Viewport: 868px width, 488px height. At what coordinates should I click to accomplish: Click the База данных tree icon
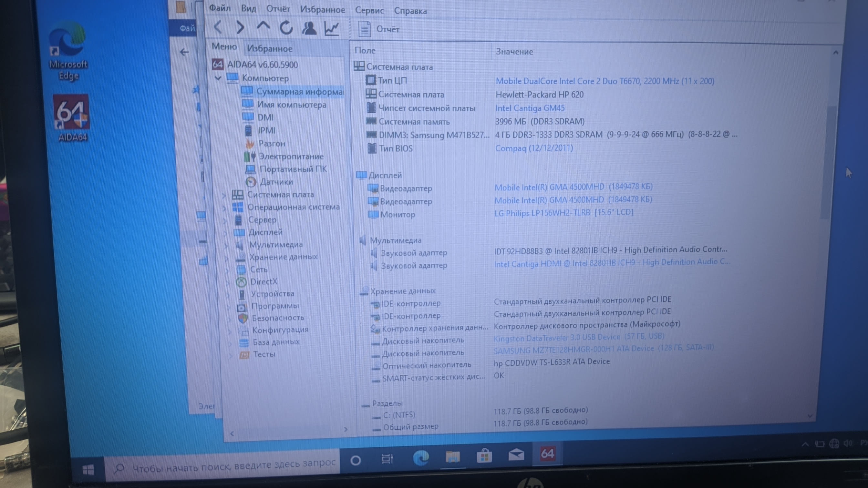[243, 342]
